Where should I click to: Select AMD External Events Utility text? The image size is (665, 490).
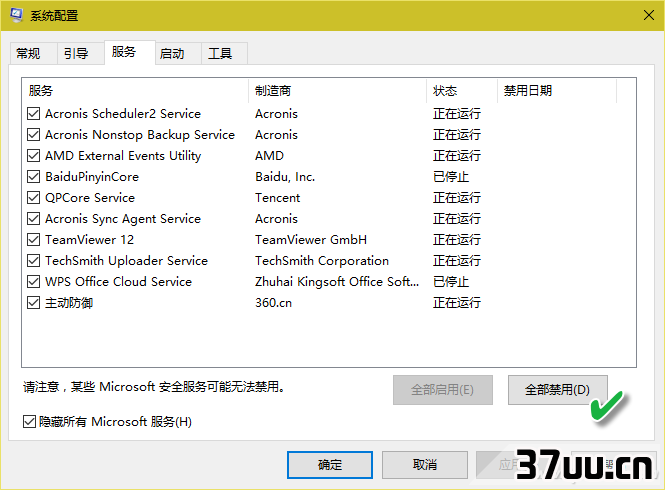point(123,156)
